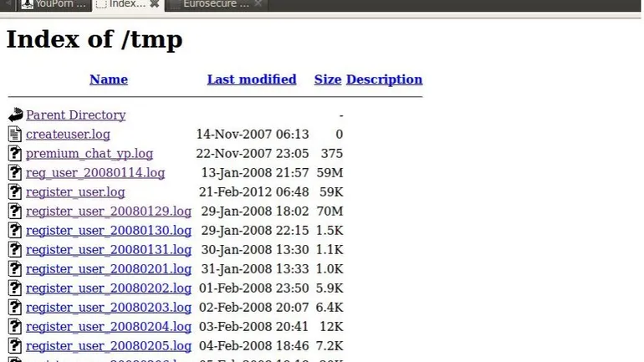Click the file icon beside createuser.log
Screen dimensions: 644x362
(x=15, y=135)
